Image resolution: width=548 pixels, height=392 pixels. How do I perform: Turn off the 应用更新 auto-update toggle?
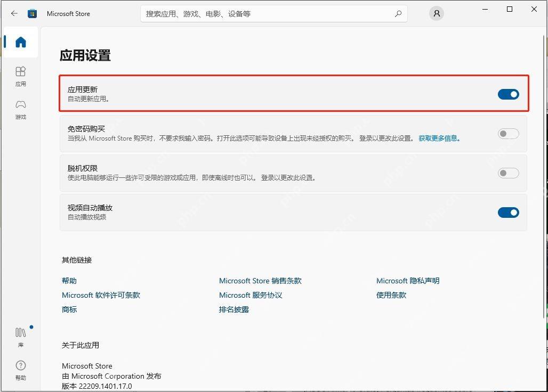(x=508, y=94)
